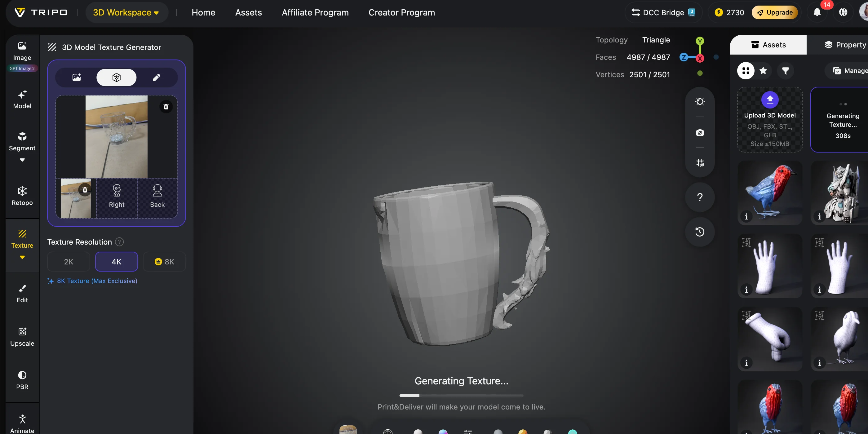Open the Affiliate Program page
The image size is (868, 434).
pos(315,12)
